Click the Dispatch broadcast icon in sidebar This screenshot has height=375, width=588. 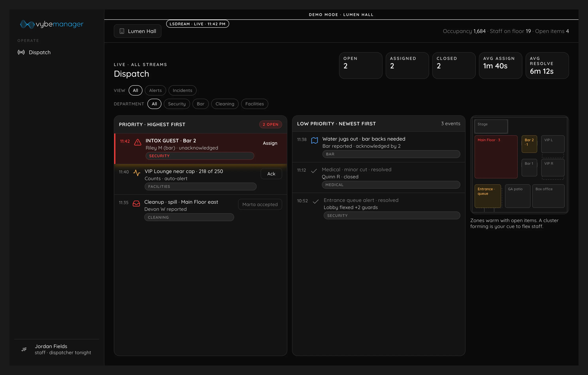click(21, 52)
